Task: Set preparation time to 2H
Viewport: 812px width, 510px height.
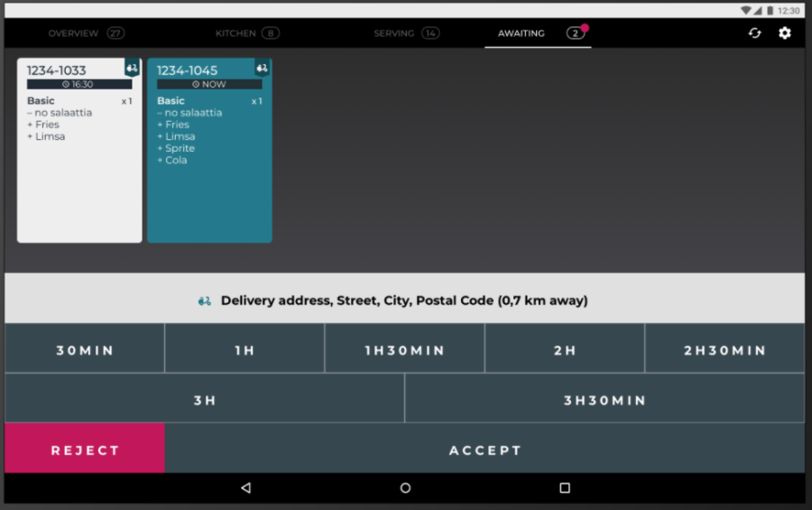Action: (565, 350)
